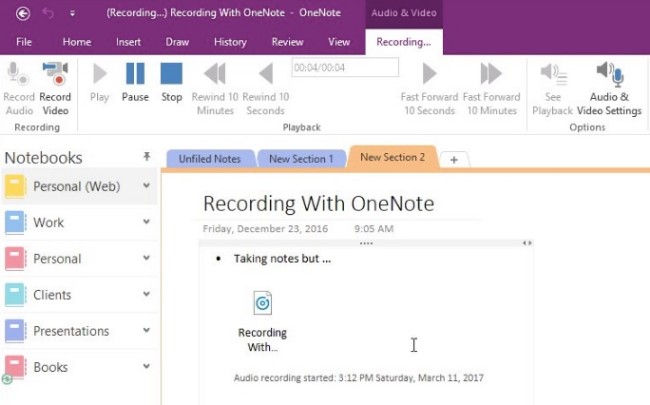Add a new section with plus tab

click(454, 160)
